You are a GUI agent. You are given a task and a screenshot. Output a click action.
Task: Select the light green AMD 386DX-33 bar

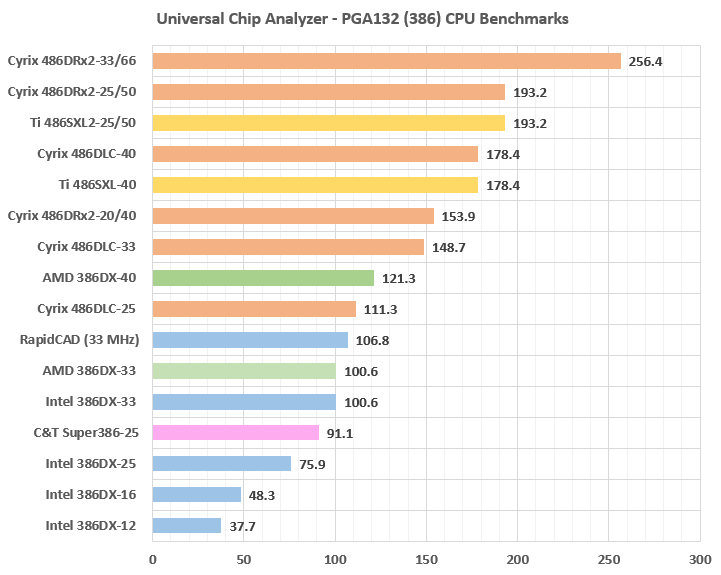pos(244,371)
